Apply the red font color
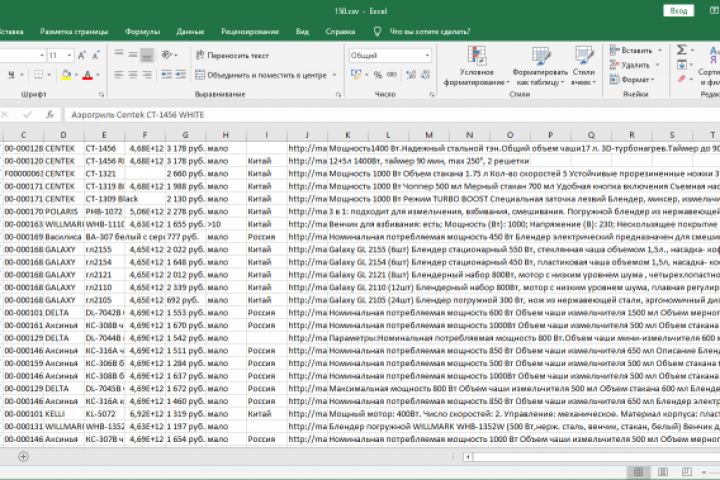The width and height of the screenshot is (720, 480). coord(88,75)
